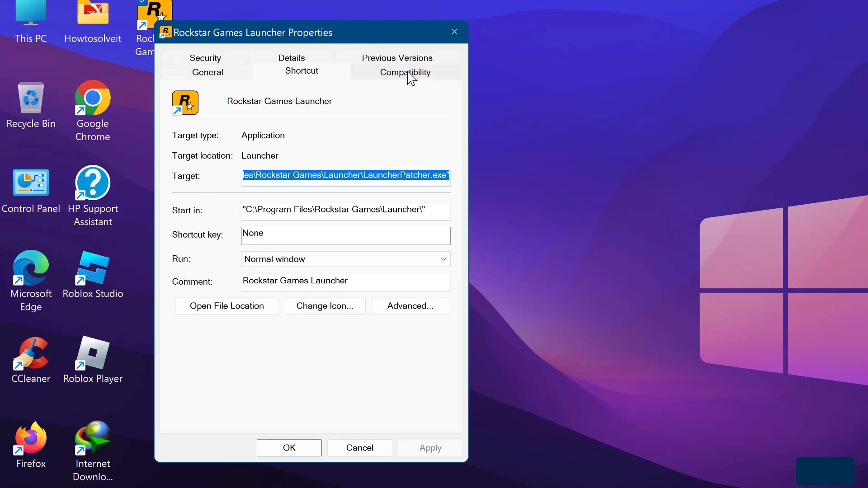The width and height of the screenshot is (868, 488).
Task: Select the Shortcut tab
Action: 302,71
